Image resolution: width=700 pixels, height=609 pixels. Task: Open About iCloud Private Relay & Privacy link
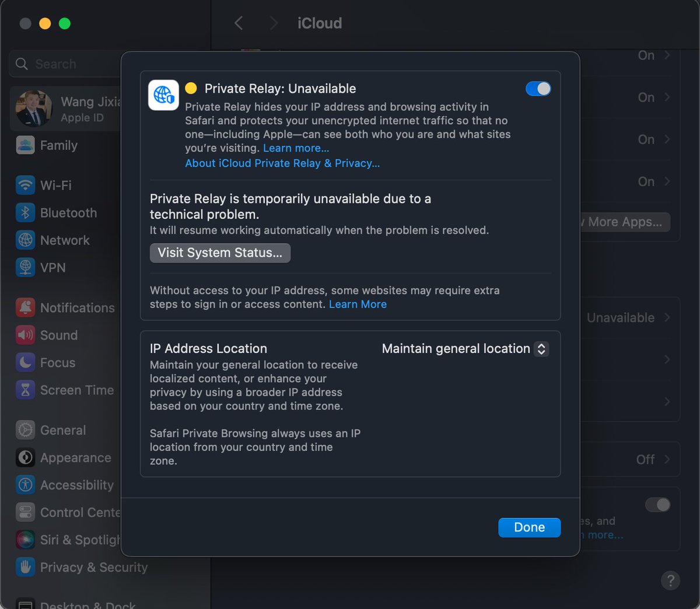[x=282, y=163]
